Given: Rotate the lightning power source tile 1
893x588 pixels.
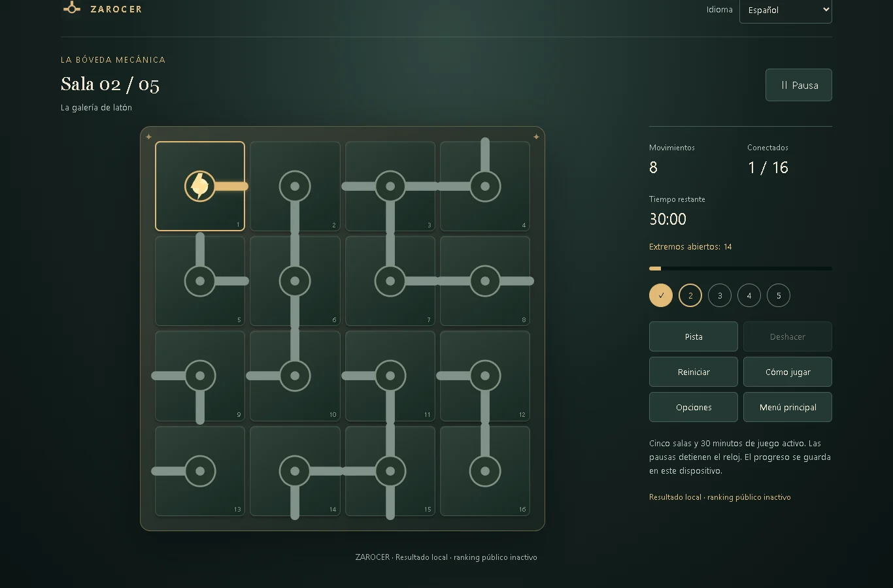Looking at the screenshot, I should [200, 186].
